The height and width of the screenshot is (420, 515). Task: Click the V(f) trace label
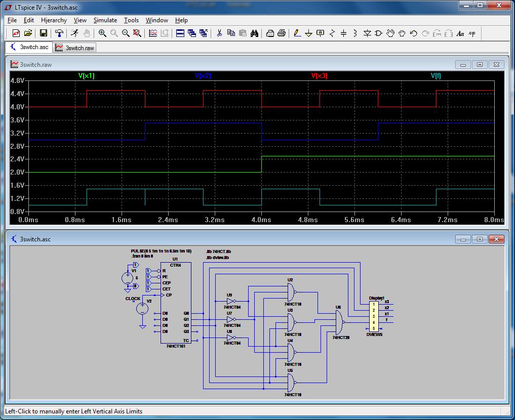pyautogui.click(x=436, y=75)
